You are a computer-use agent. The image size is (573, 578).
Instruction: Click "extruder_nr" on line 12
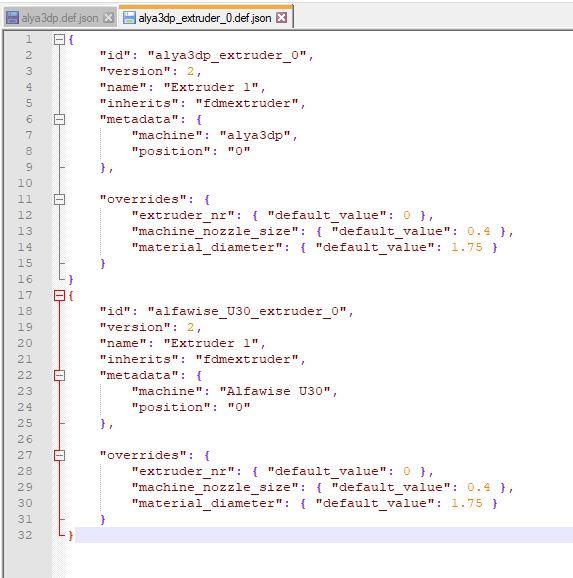coord(183,215)
